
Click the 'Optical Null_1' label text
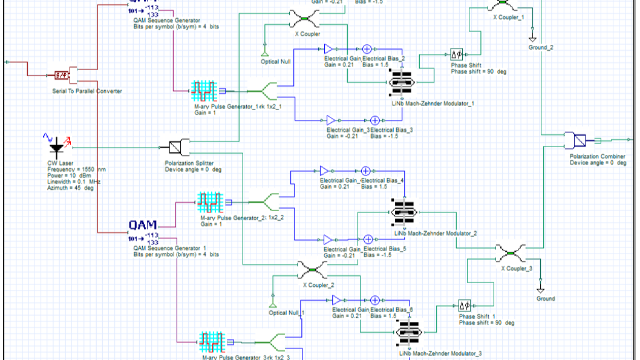[x=287, y=313]
